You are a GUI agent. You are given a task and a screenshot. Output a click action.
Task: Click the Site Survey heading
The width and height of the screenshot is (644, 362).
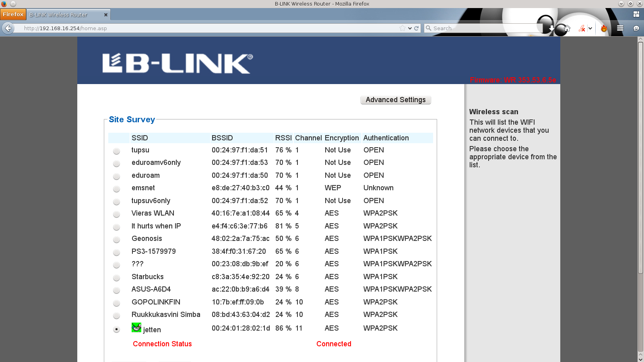[132, 119]
